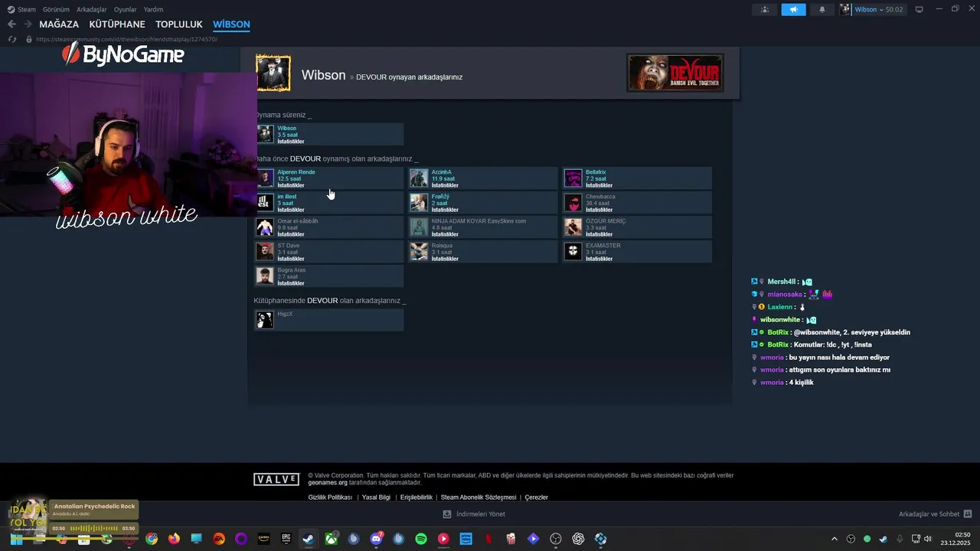Go to the KÜTÜPHANE tab

click(x=117, y=24)
